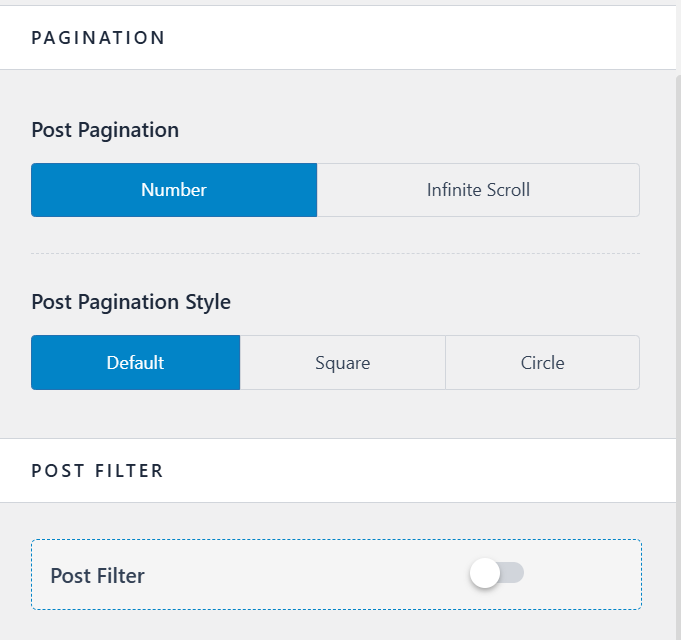Image resolution: width=681 pixels, height=640 pixels.
Task: Enable the Post Filter switch
Action: point(497,573)
